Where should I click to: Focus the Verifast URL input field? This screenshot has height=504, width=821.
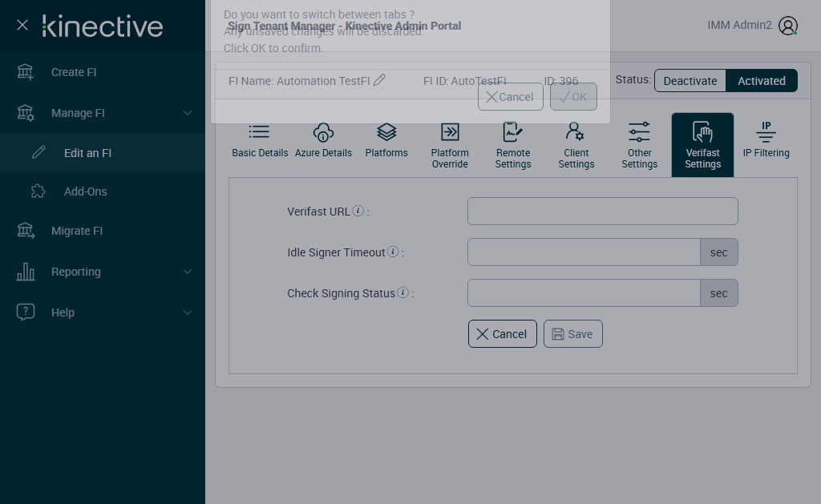pyautogui.click(x=603, y=211)
